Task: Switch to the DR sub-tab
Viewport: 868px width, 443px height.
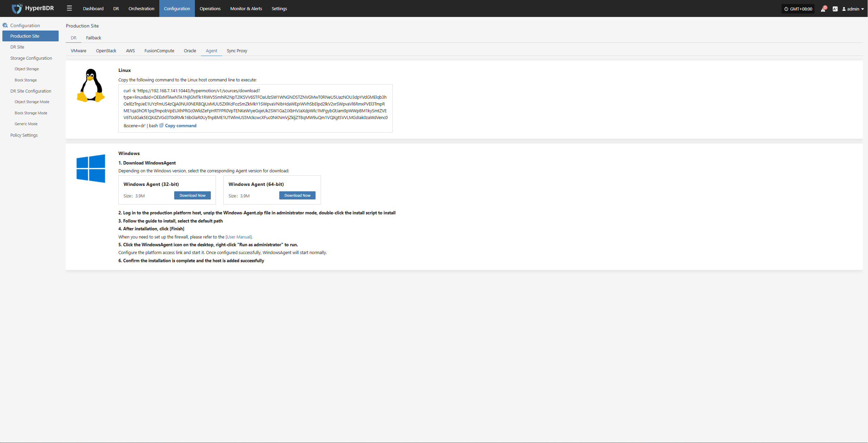Action: point(74,38)
